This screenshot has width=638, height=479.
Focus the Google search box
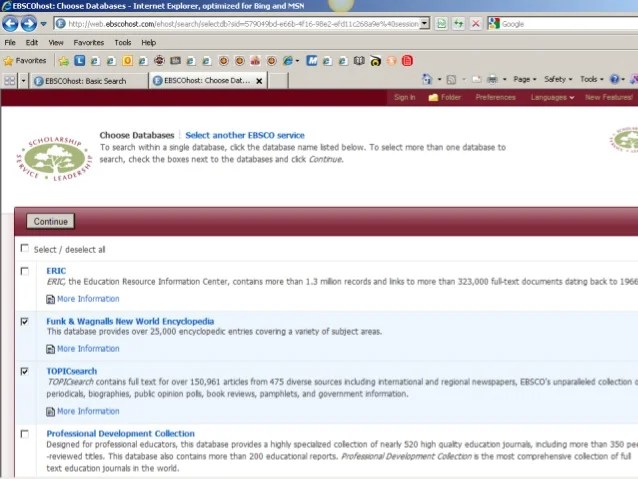click(x=569, y=24)
